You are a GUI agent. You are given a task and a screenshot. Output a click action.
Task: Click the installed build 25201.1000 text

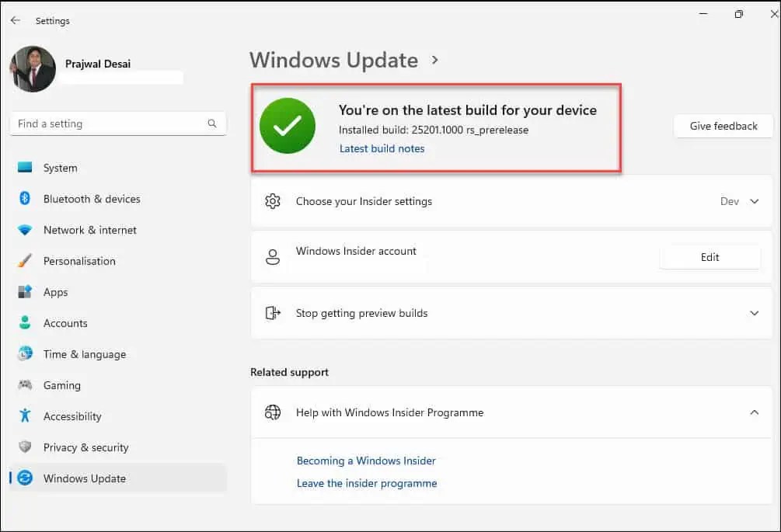pos(434,130)
